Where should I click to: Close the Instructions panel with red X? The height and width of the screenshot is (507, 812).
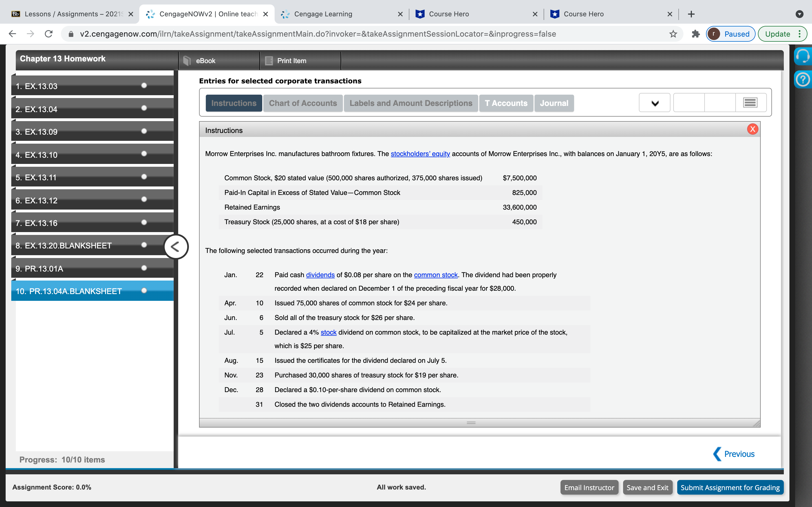(752, 129)
